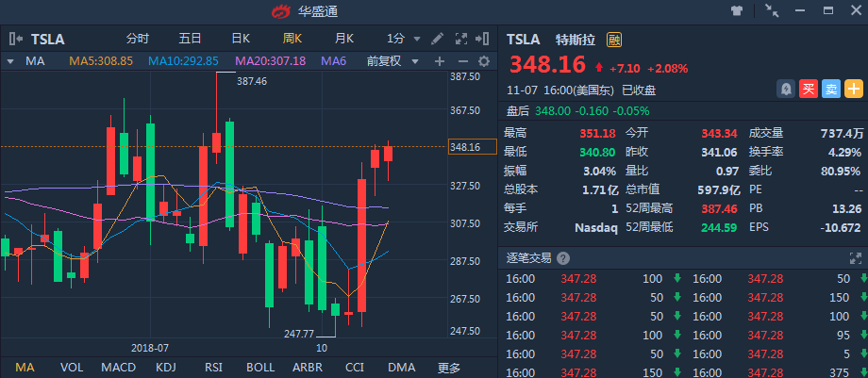This screenshot has height=378, width=868.
Task: Click 特斯拉 stock name
Action: pos(576,40)
